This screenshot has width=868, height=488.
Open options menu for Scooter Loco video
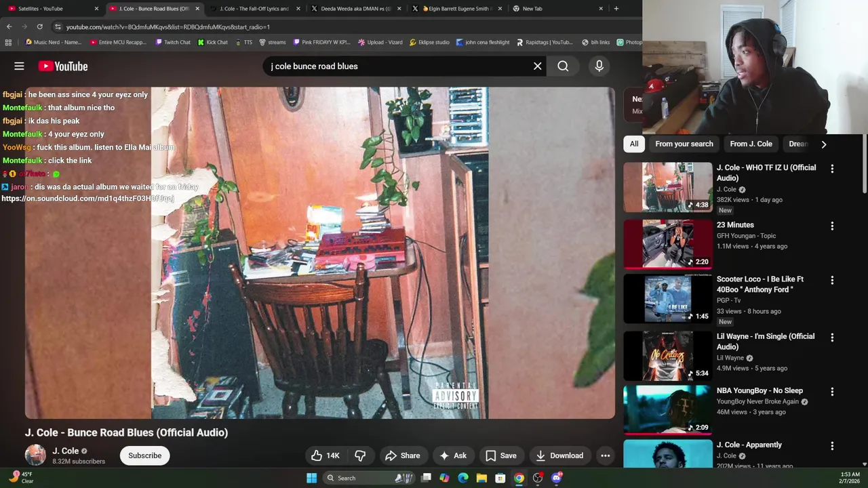(832, 280)
